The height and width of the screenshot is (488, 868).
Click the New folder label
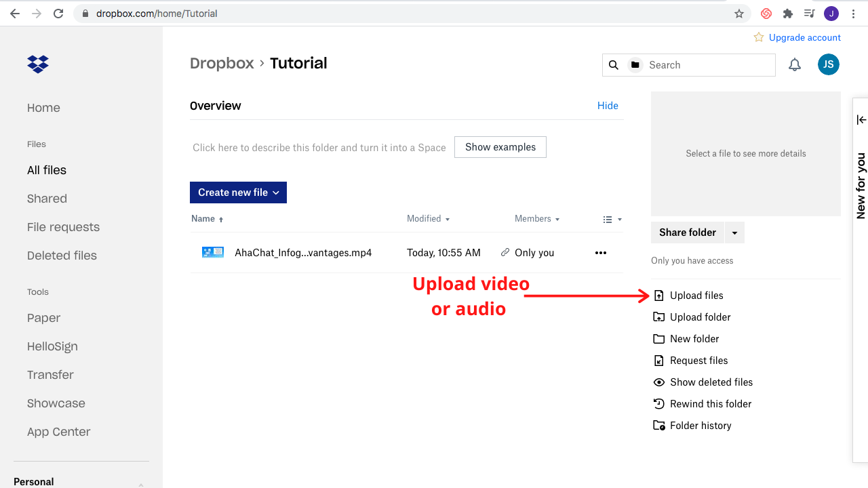pos(694,339)
